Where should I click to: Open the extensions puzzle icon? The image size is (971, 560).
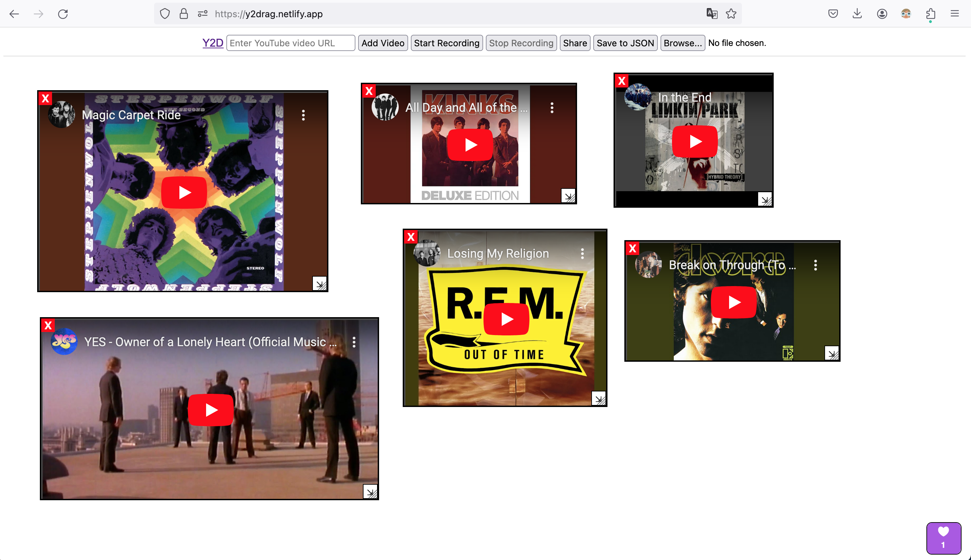[x=930, y=14]
